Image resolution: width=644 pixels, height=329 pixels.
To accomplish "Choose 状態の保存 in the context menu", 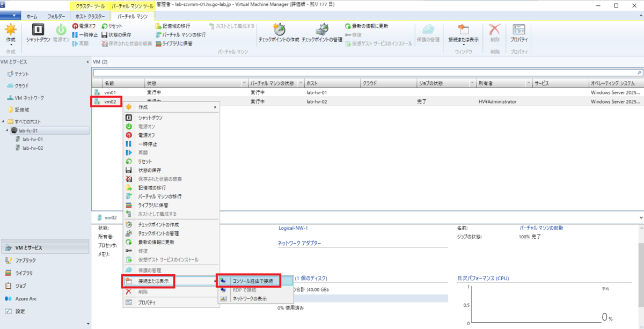I will [149, 170].
